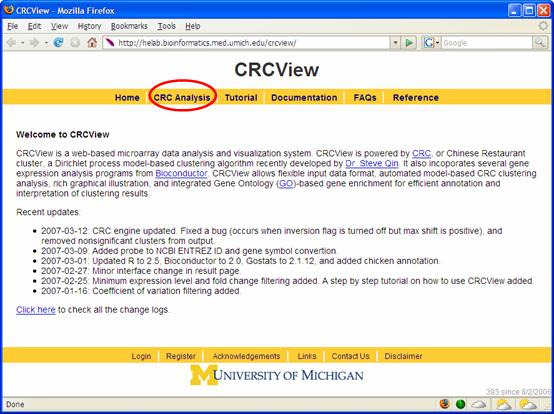Open the Google search engine selector dropdown

click(x=431, y=43)
